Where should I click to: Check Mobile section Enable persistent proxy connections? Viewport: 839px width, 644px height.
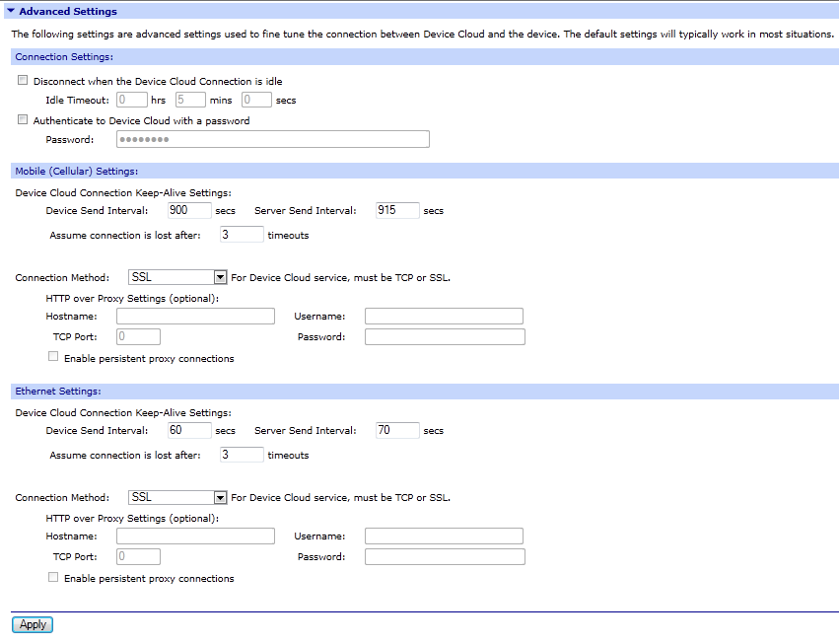(x=53, y=358)
